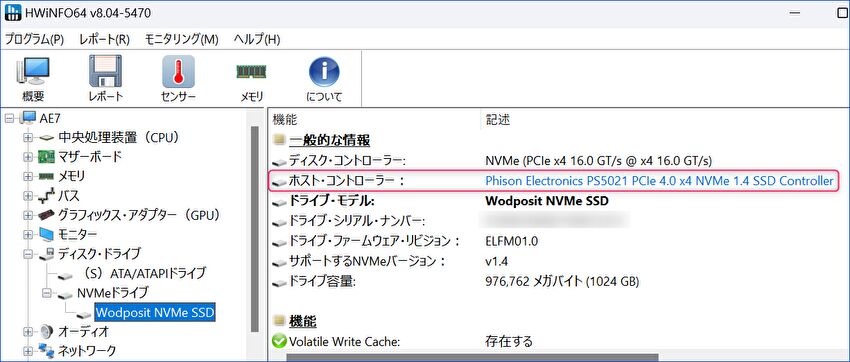Click the レポート floppy disk icon
This screenshot has height=362, width=850.
coord(105,72)
